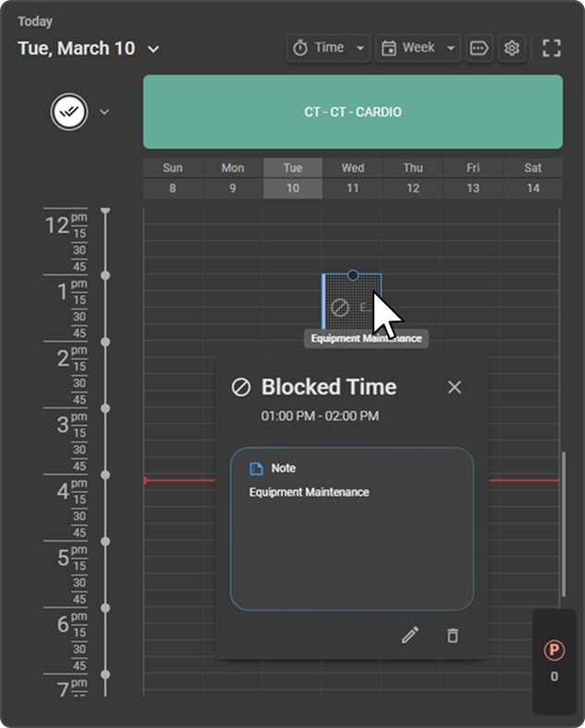This screenshot has width=585, height=728.
Task: Select Tue 10 day column header
Action: pyautogui.click(x=292, y=178)
